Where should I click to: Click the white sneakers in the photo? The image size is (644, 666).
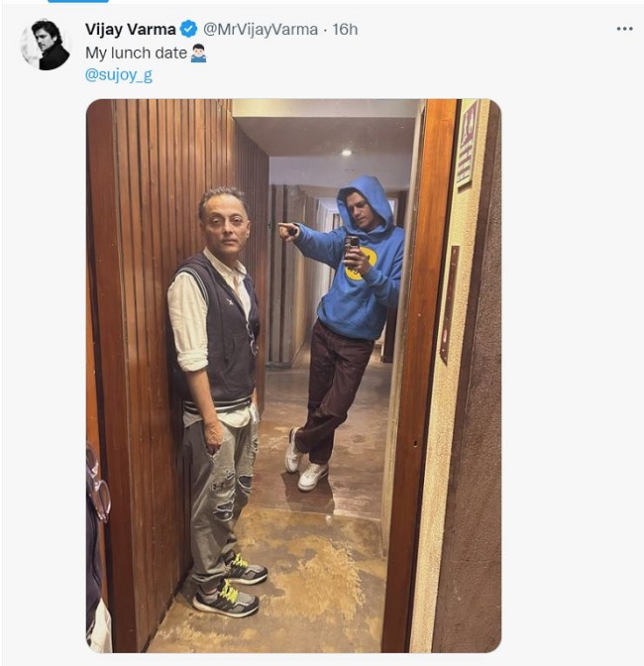(x=306, y=461)
